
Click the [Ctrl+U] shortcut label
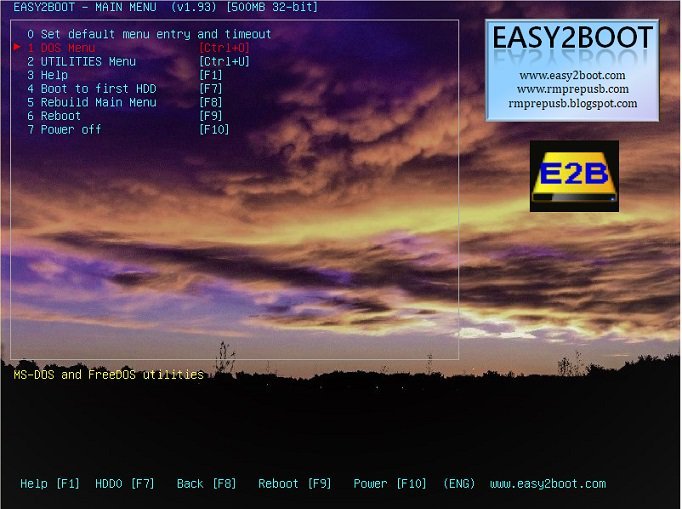(224, 61)
